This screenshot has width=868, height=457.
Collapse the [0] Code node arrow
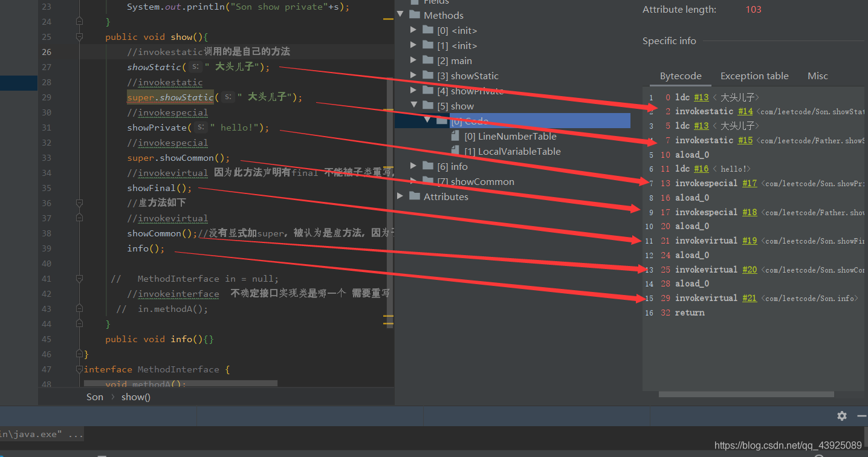(427, 121)
